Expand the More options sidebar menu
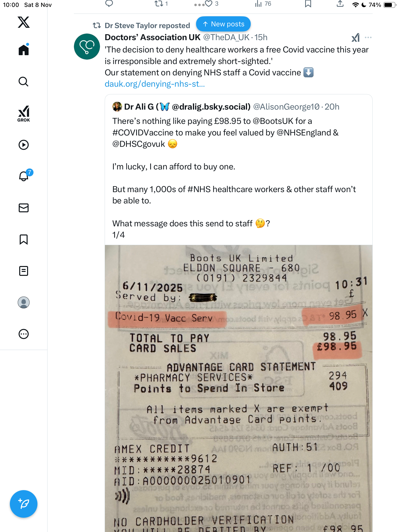Viewport: 399px width, 532px height. 24,334
